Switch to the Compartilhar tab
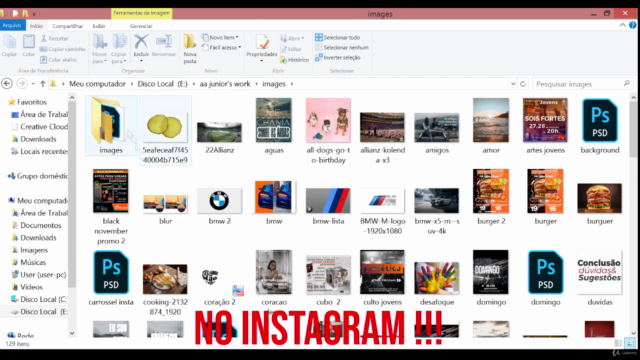 point(68,26)
